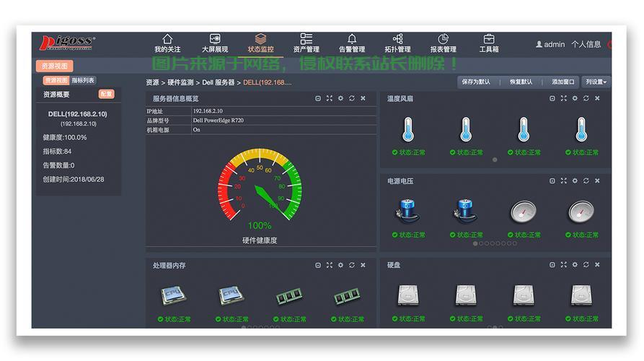The height and width of the screenshot is (361, 644).
Task: Open the 工具箱 toolbox icon
Action: coord(489,39)
